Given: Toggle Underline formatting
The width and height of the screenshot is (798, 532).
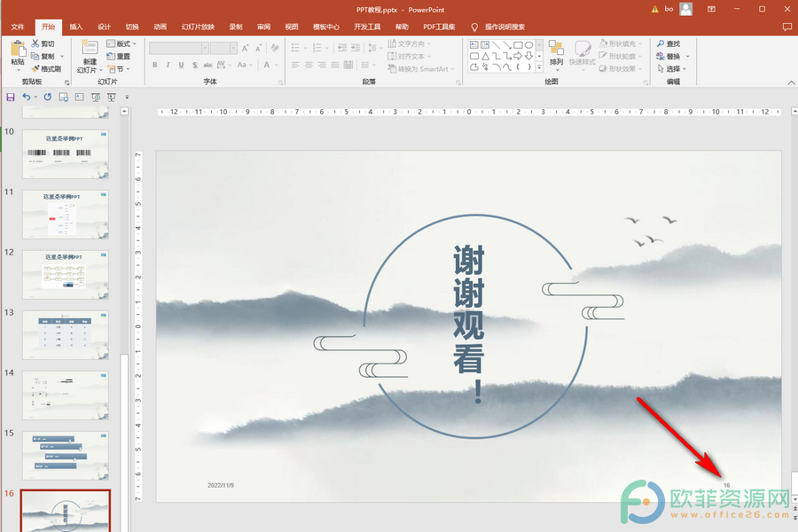Looking at the screenshot, I should tap(181, 65).
